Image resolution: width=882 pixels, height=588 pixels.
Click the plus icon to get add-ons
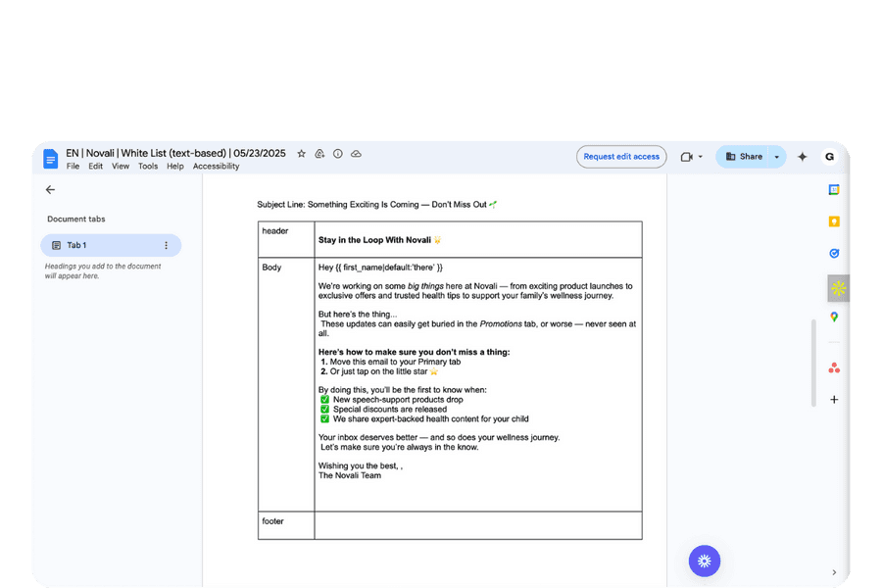pos(834,400)
